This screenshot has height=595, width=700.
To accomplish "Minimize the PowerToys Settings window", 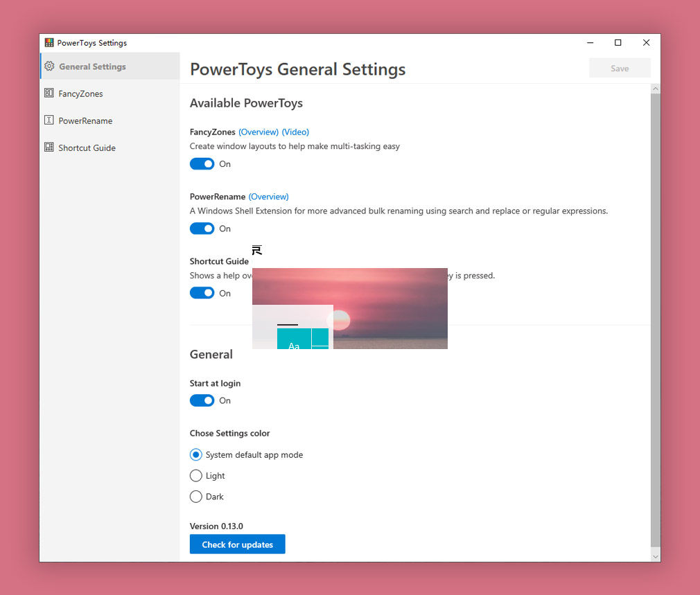I will tap(590, 43).
